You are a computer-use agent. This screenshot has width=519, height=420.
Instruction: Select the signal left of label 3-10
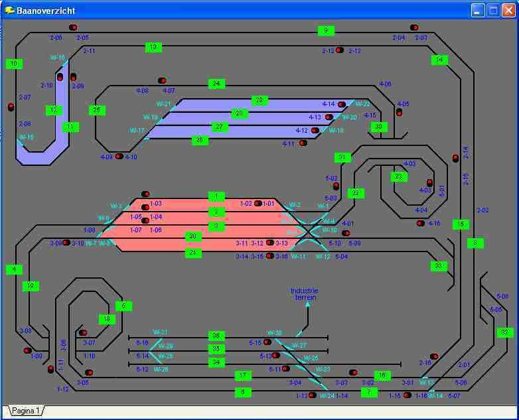pyautogui.click(x=66, y=243)
